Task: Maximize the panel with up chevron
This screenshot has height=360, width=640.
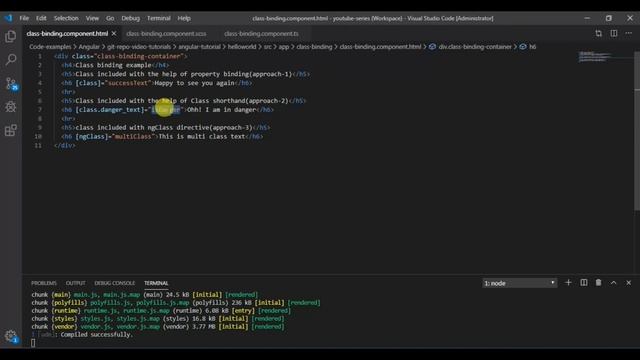Action: coord(613,282)
